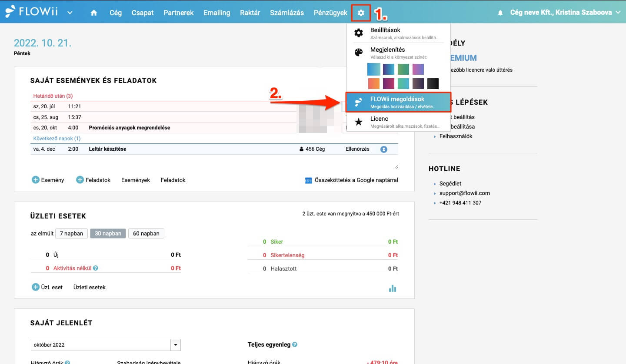Click the Következő napok (1) header
The width and height of the screenshot is (626, 364).
[57, 139]
